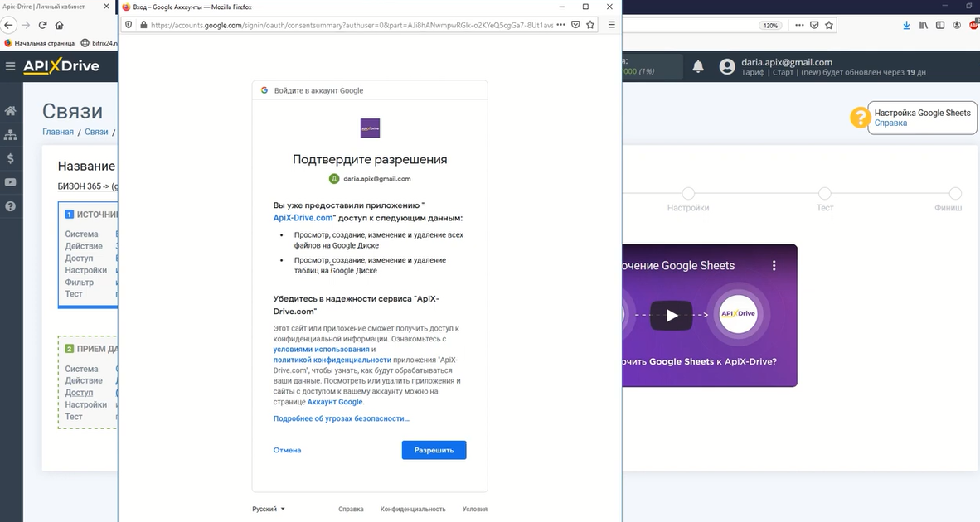The height and width of the screenshot is (522, 980).
Task: Open the video's three-dot options menu
Action: (774, 265)
